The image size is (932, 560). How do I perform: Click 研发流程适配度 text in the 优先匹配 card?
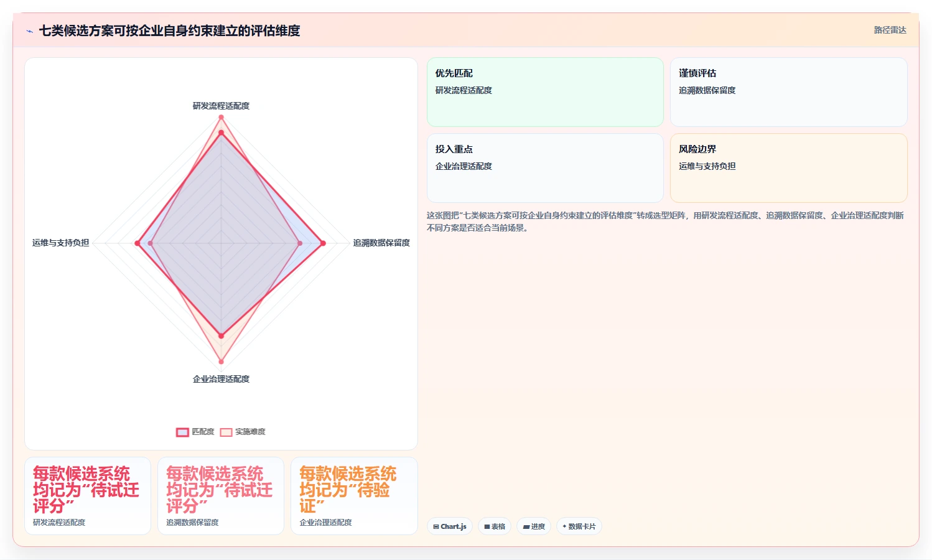tap(464, 90)
